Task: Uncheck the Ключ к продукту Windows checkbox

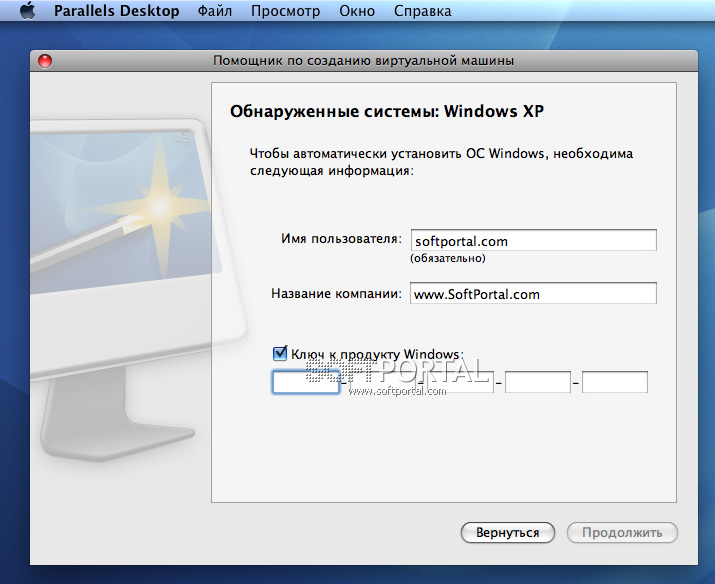Action: click(x=280, y=353)
